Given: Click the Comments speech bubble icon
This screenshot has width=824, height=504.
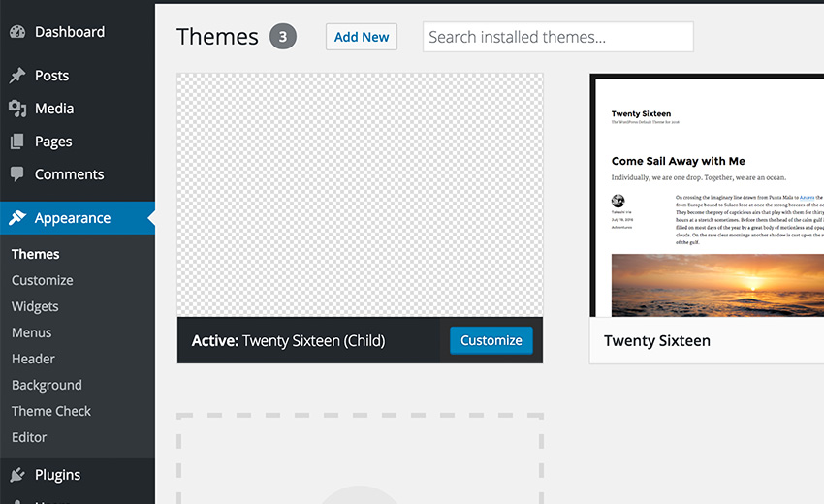Looking at the screenshot, I should tap(17, 174).
